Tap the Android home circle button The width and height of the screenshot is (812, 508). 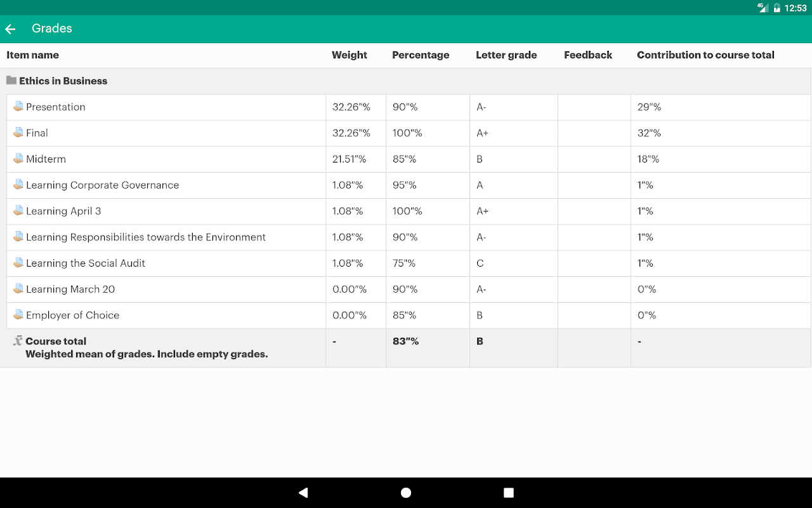(406, 493)
